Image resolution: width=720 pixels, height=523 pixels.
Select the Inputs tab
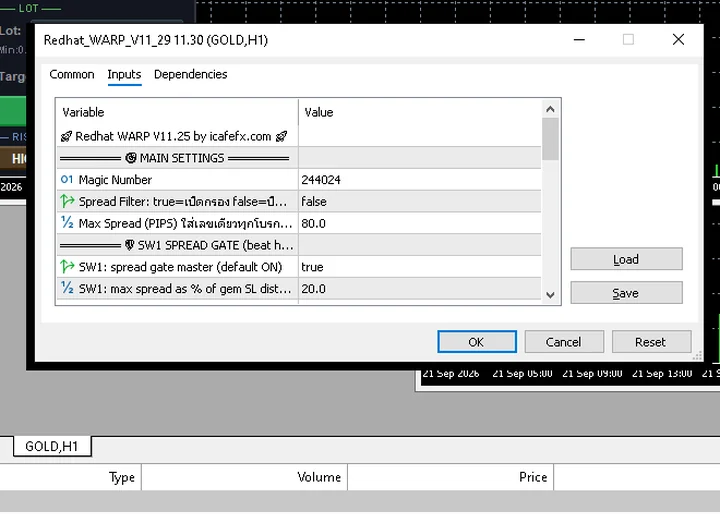(x=124, y=74)
